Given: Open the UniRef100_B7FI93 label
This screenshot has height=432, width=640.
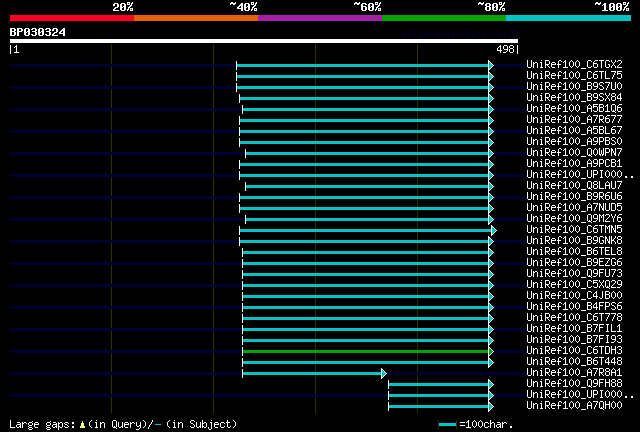Looking at the screenshot, I should coord(574,340).
